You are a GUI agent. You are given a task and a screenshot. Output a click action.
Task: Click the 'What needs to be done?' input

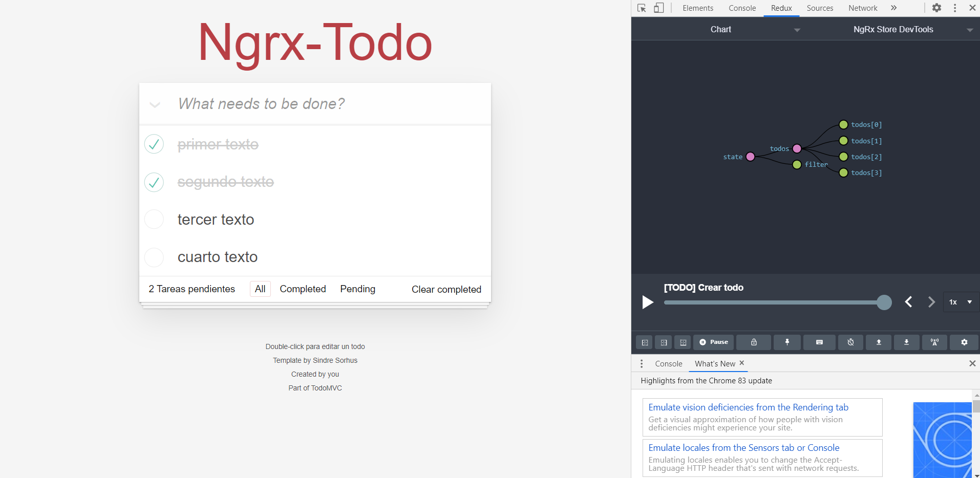[315, 104]
